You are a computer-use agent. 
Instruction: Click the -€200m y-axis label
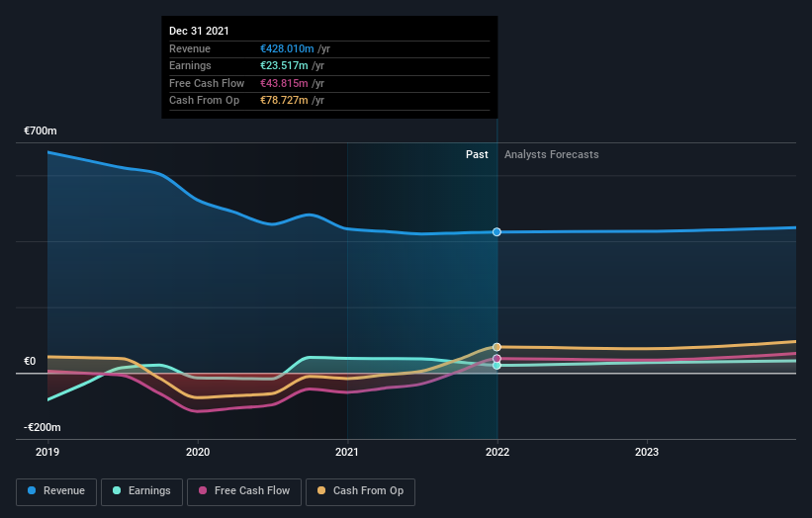[42, 427]
